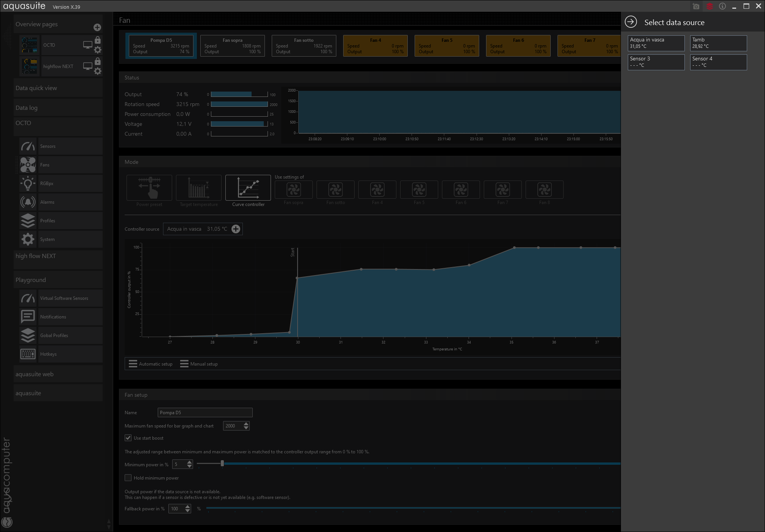Choose Acqua in vasca data source

pos(656,43)
